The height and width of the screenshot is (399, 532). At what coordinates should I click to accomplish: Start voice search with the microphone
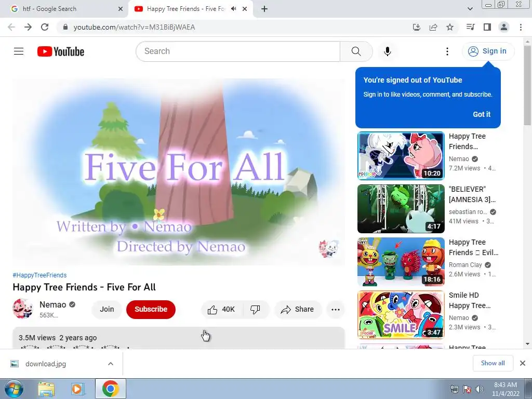pos(387,51)
